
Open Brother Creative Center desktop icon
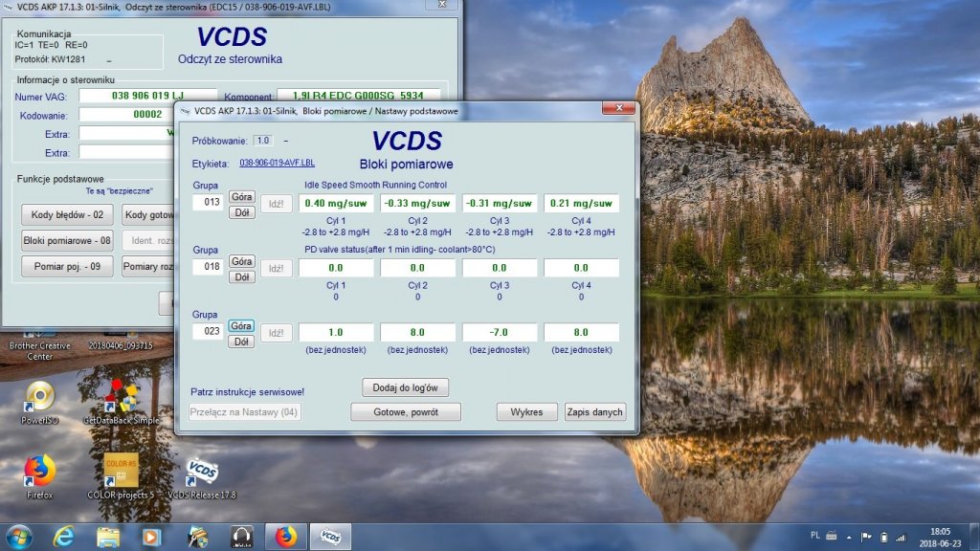point(39,346)
